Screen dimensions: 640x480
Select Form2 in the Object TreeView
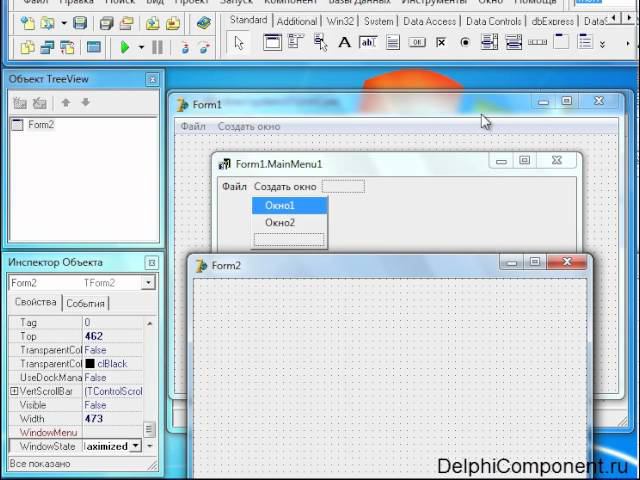coord(41,124)
